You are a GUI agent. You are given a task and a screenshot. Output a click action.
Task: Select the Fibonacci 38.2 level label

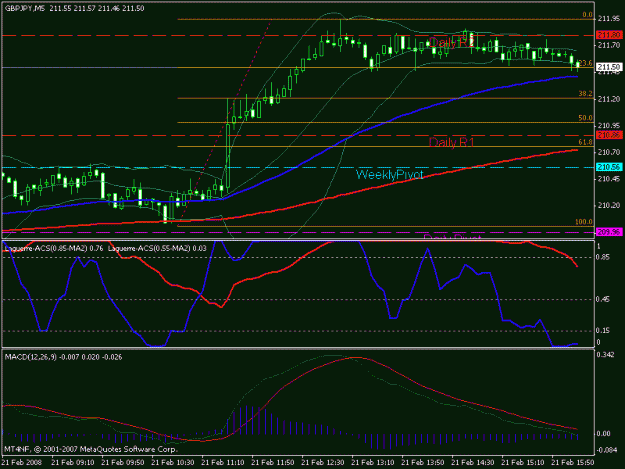[586, 94]
